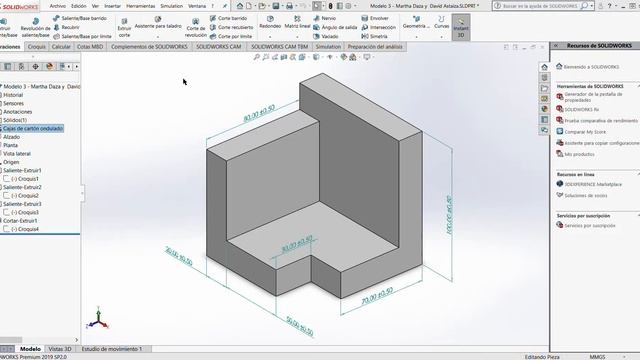Select Croquis3 in feature tree

[24, 212]
